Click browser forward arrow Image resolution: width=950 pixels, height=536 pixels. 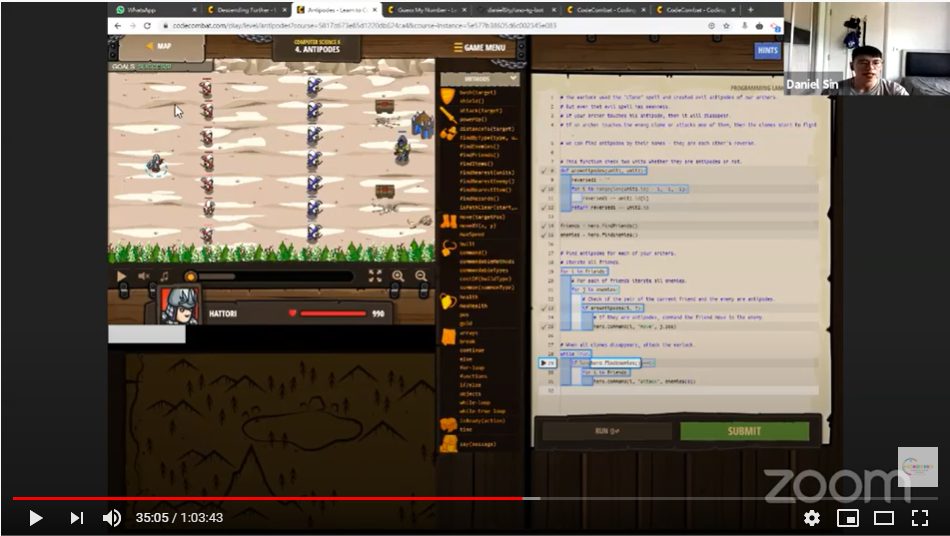[x=132, y=26]
